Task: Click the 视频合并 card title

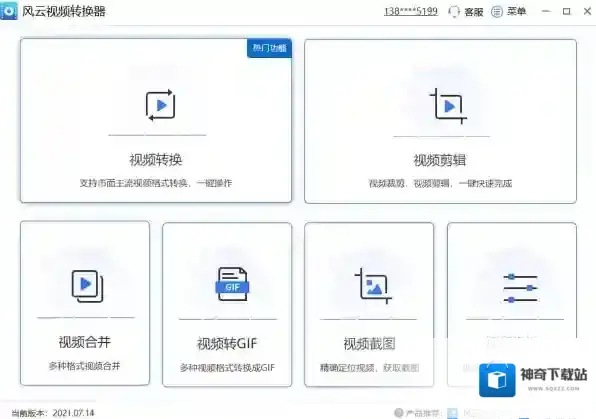Action: tap(84, 342)
